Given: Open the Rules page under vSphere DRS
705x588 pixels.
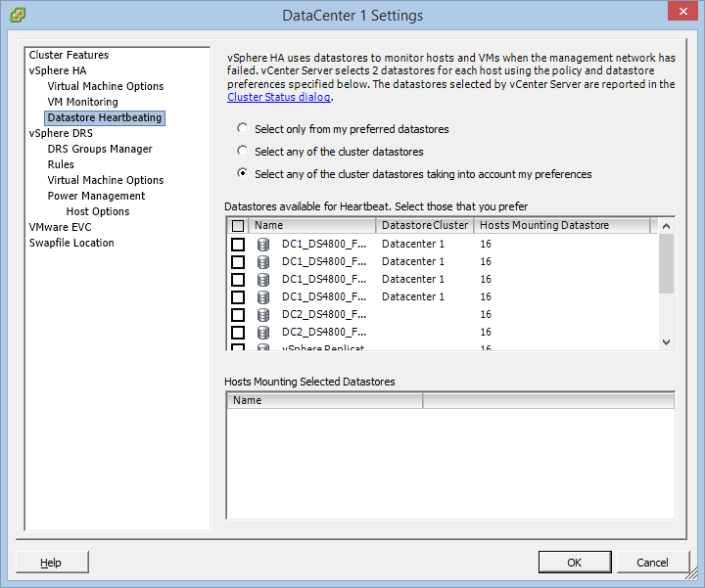Looking at the screenshot, I should pos(61,164).
